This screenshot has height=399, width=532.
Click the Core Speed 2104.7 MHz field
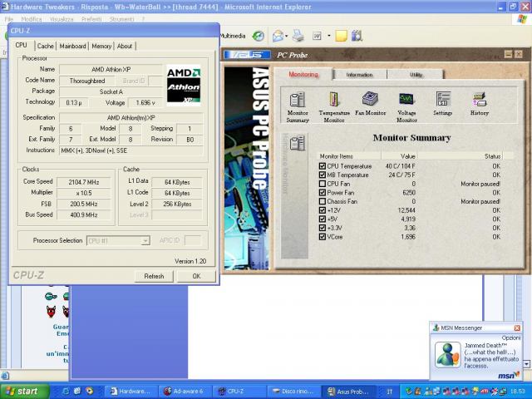tap(83, 182)
